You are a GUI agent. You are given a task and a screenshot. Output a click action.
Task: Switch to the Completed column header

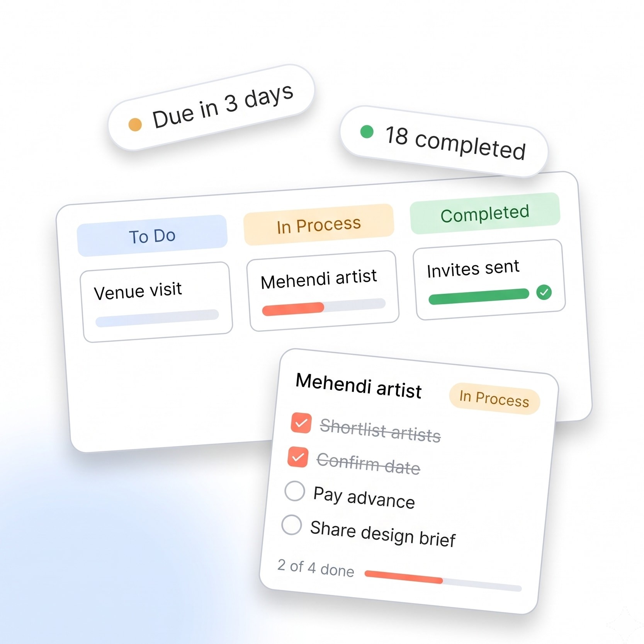pos(485,213)
